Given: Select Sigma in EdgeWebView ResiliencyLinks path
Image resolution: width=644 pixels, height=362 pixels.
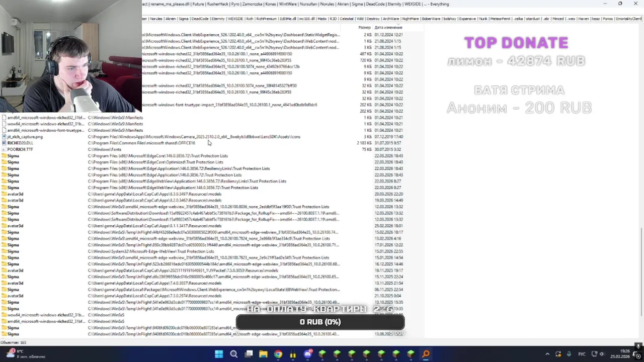Looking at the screenshot, I should (13, 181).
